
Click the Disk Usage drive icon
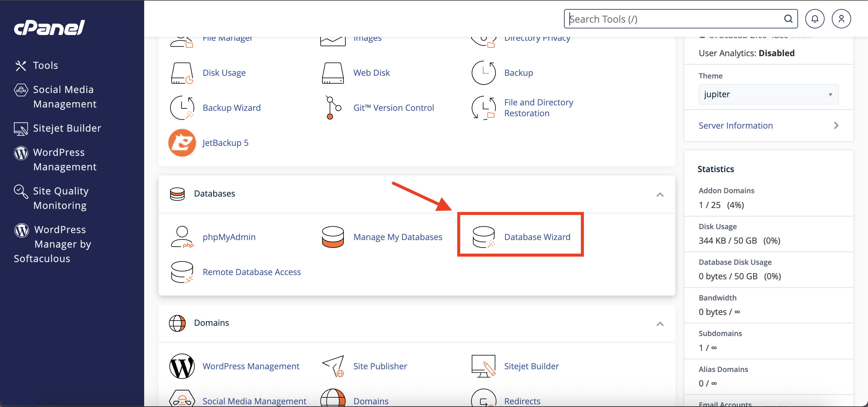point(182,73)
